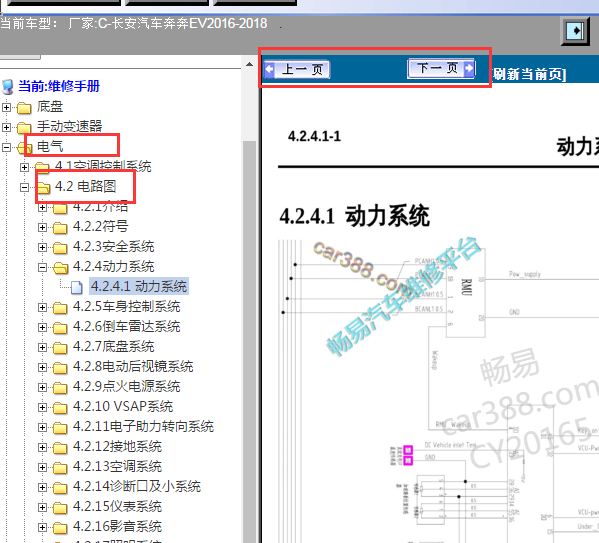Expand the 4.2.2符号 node
Image resolution: width=599 pixels, height=543 pixels.
click(42, 227)
